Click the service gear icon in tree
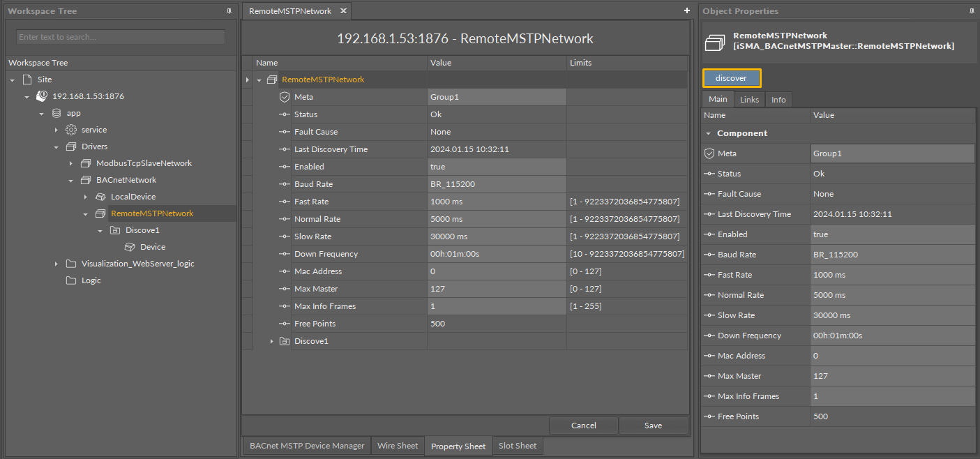 pos(71,130)
